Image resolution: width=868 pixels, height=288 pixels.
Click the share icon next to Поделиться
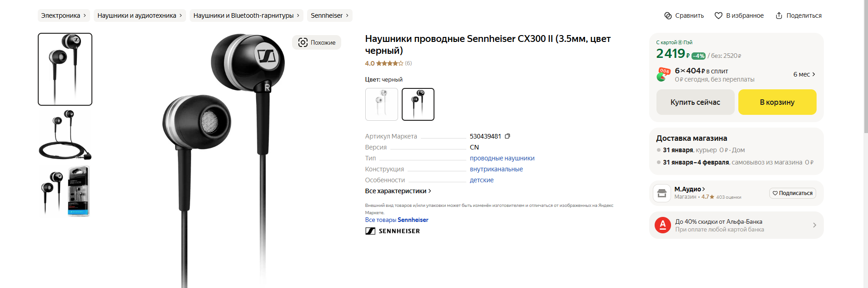(x=779, y=15)
